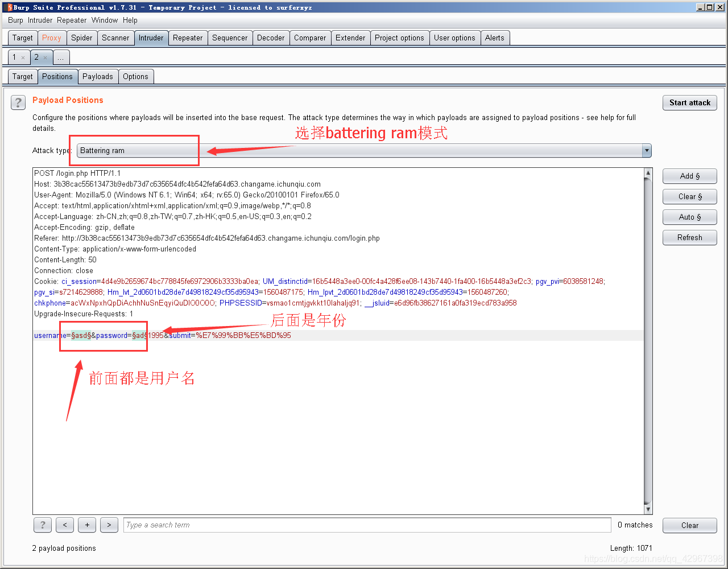The height and width of the screenshot is (569, 728).
Task: Click the Auto § button
Action: (x=690, y=217)
